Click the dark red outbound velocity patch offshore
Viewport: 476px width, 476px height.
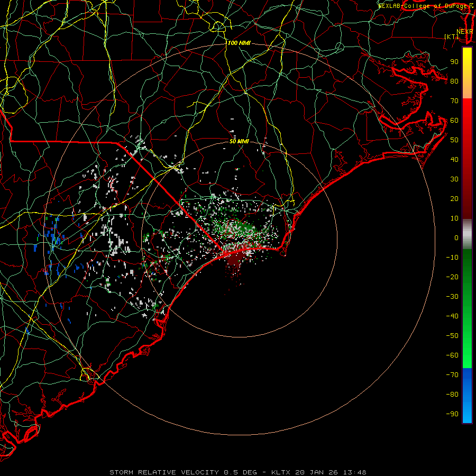click(x=235, y=261)
